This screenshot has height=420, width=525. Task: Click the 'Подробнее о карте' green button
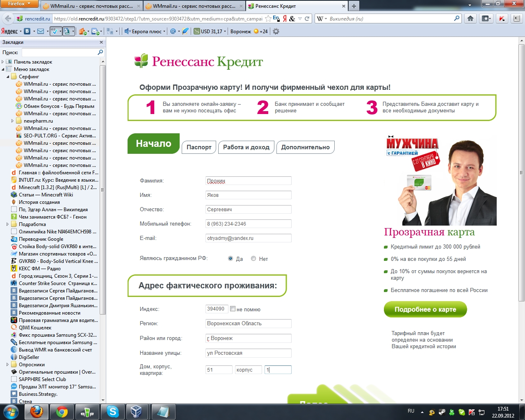click(x=425, y=309)
